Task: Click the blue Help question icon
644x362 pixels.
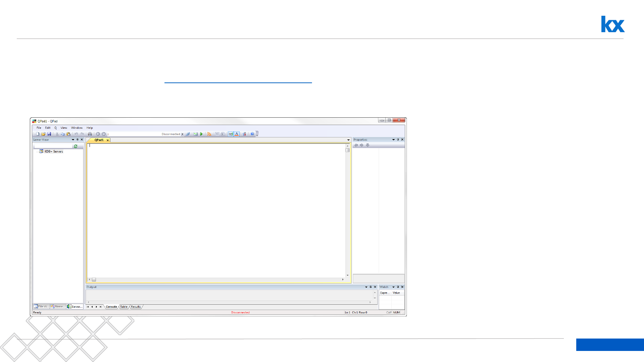Action: [252, 134]
